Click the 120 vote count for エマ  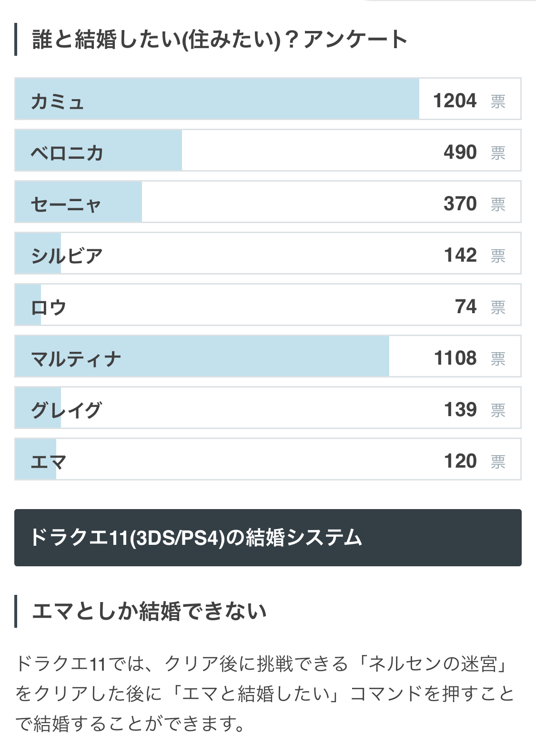(460, 461)
